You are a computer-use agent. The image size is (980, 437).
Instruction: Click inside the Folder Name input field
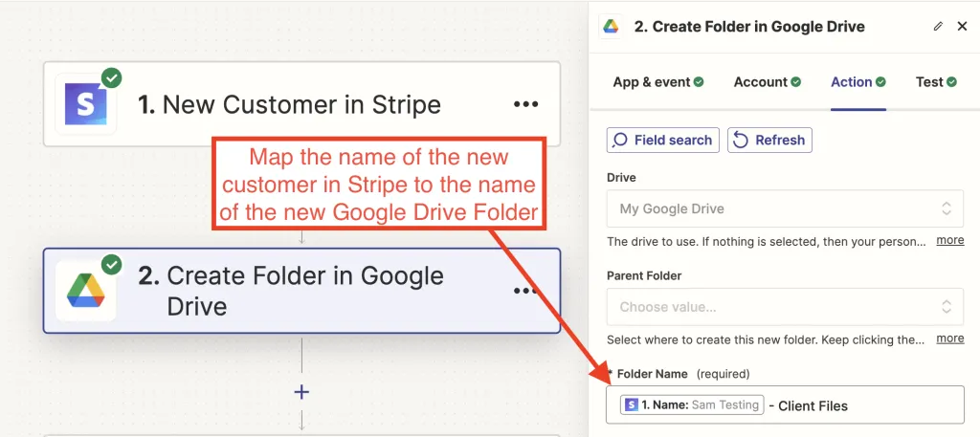click(x=785, y=405)
